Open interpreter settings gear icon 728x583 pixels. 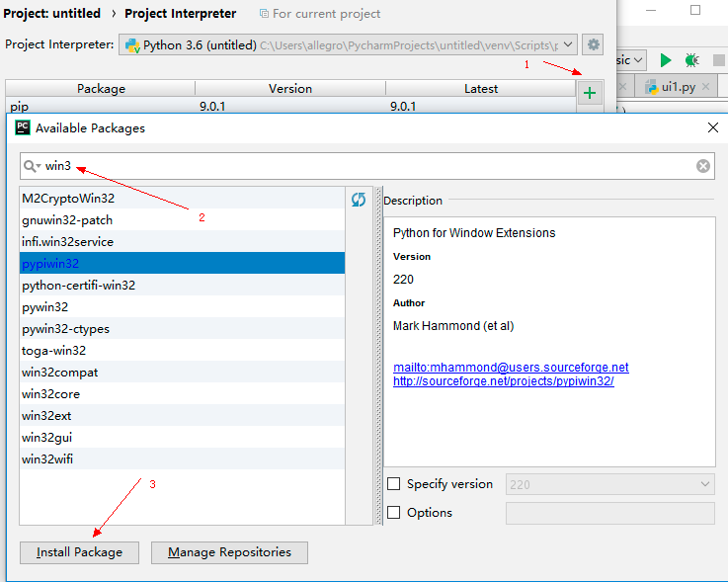593,45
